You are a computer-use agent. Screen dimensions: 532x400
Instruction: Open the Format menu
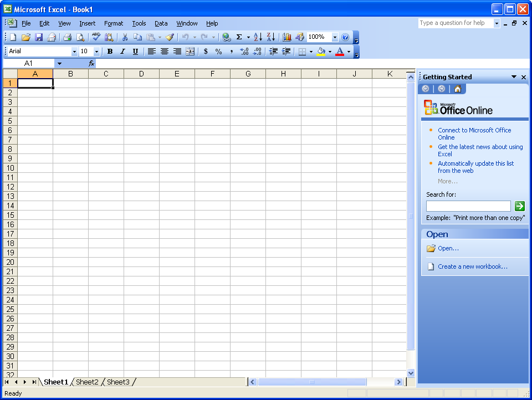click(x=113, y=23)
